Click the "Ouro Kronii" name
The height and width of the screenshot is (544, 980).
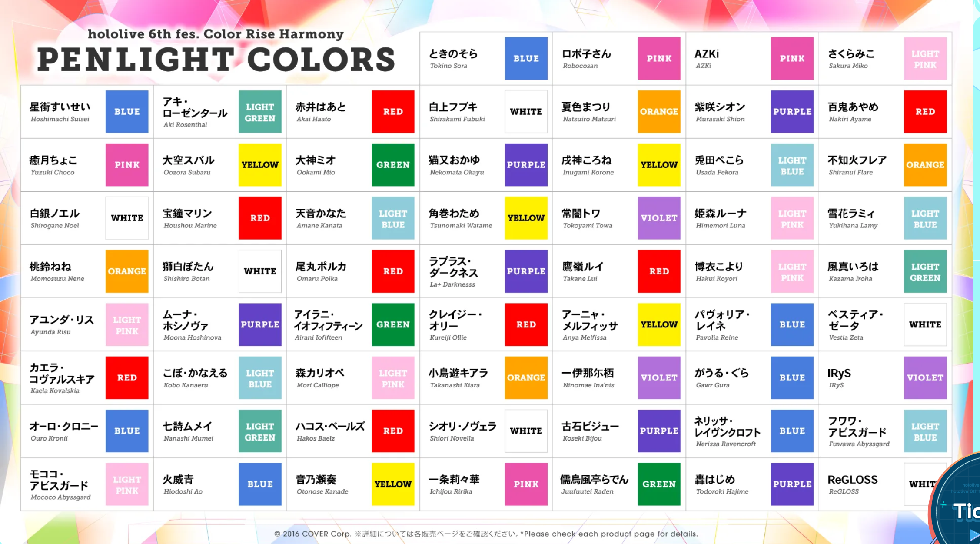[49, 438]
